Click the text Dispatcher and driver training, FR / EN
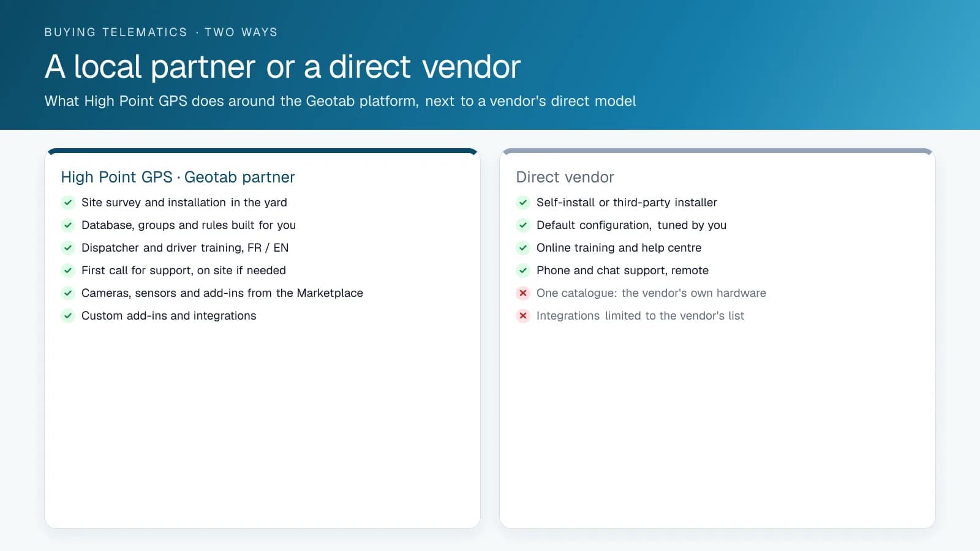980x551 pixels. click(x=185, y=248)
